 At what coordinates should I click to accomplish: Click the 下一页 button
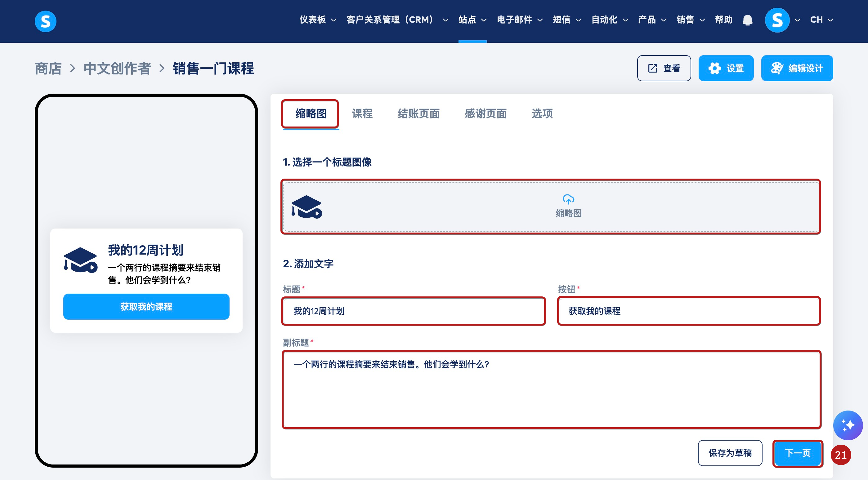click(x=798, y=453)
